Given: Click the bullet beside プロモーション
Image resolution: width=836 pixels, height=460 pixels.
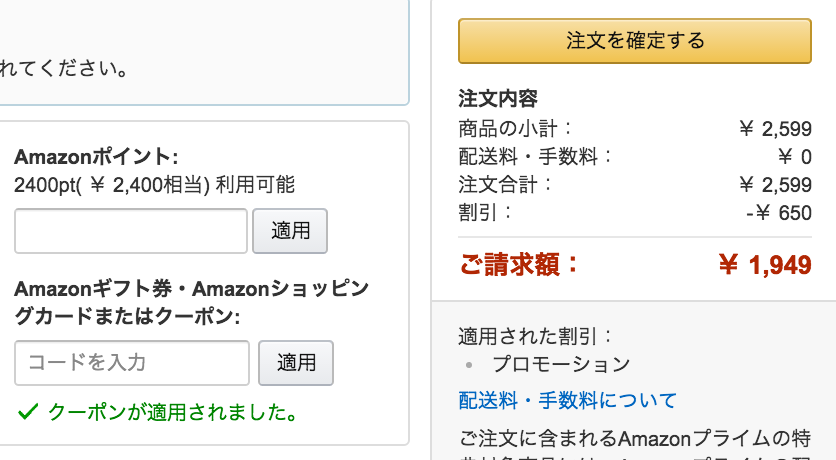Looking at the screenshot, I should coord(467,365).
